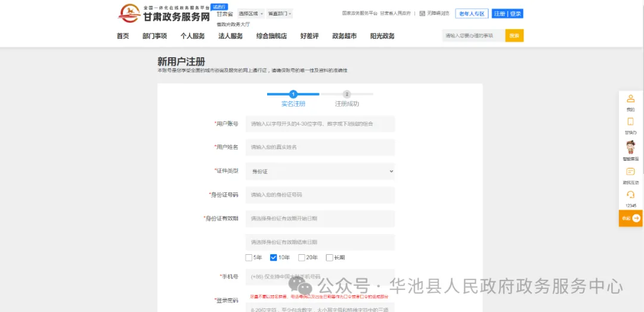Check the 20年 validity checkbox
The image size is (644, 312).
(x=302, y=257)
